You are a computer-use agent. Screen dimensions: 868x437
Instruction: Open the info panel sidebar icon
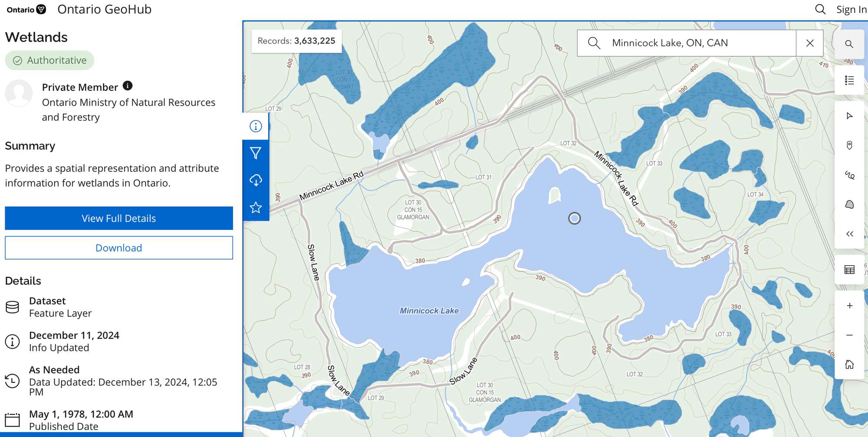click(256, 126)
